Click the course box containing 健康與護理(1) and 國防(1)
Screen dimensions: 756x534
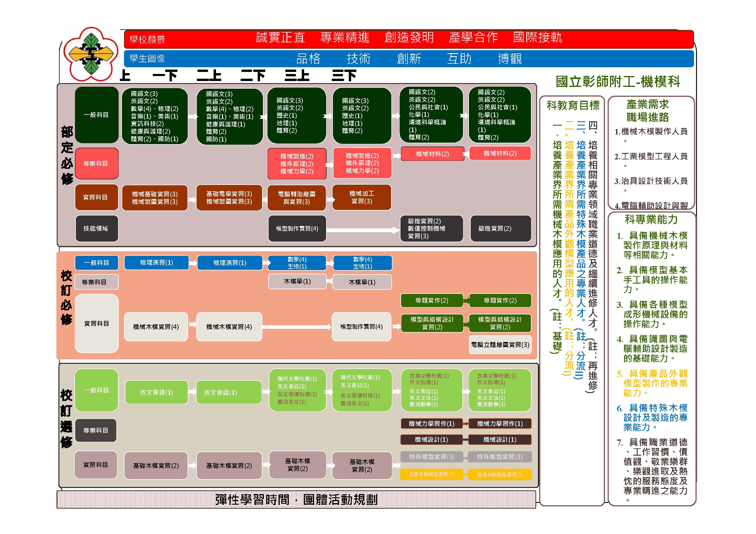click(x=230, y=117)
